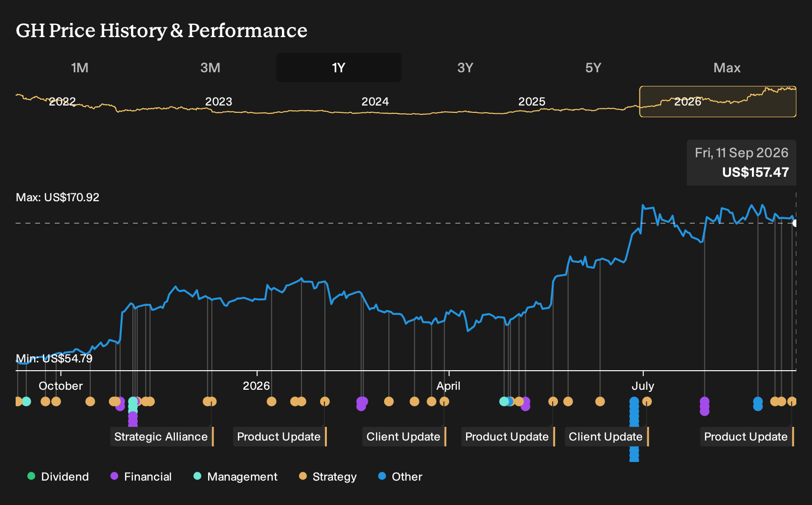Image resolution: width=812 pixels, height=505 pixels.
Task: Toggle the Financial legend filter
Action: 141,477
